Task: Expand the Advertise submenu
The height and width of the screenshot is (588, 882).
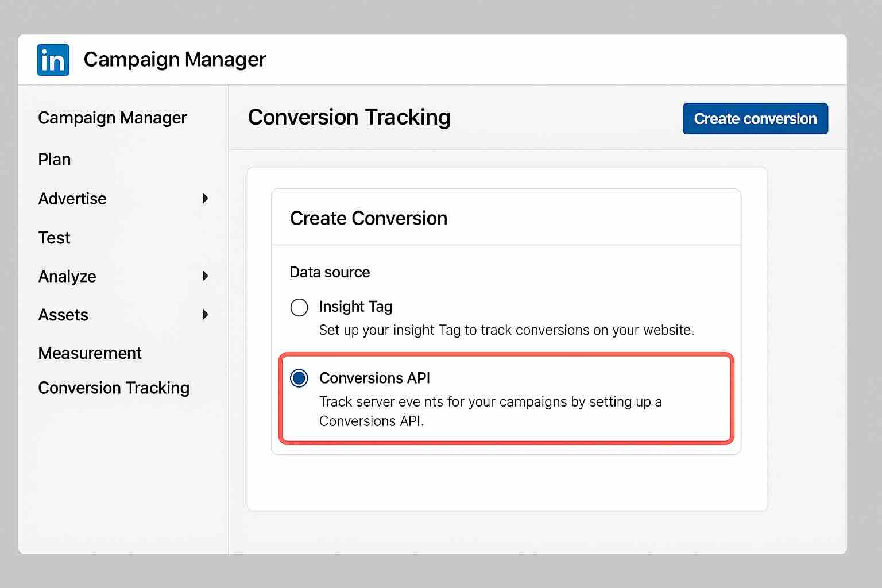Action: click(206, 198)
